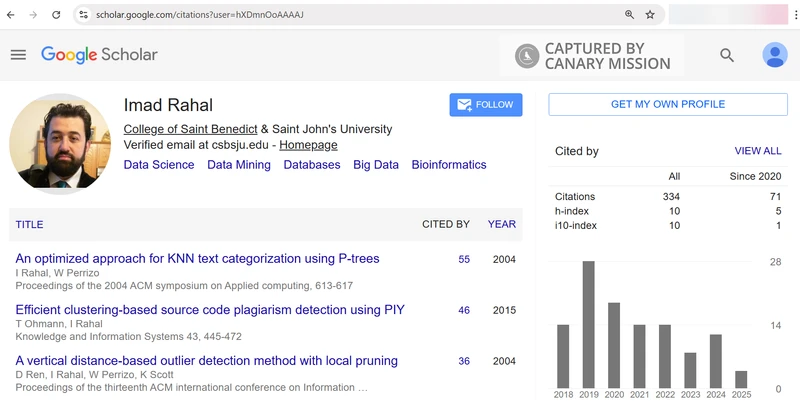Screen dimensions: 800x401
Task: Click the name heading Imad Rahal
Action: tap(168, 105)
